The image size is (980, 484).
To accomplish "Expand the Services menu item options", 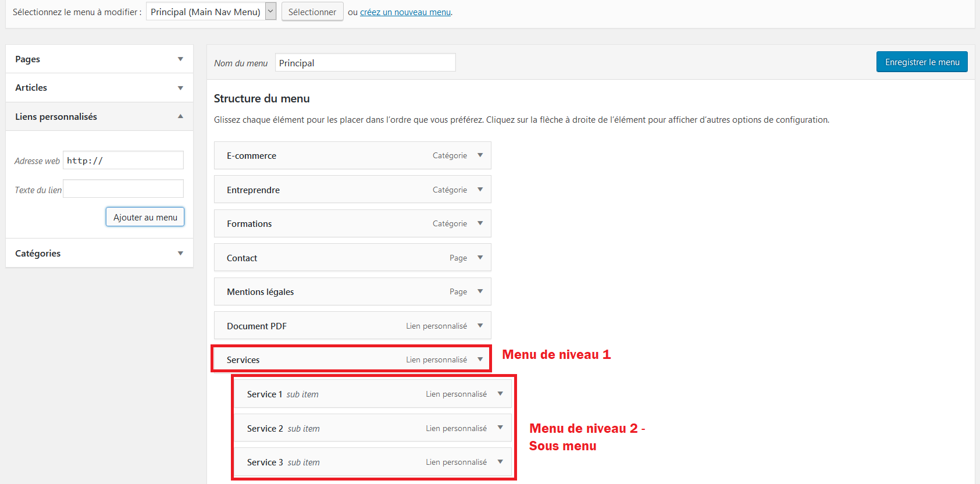I will (480, 360).
